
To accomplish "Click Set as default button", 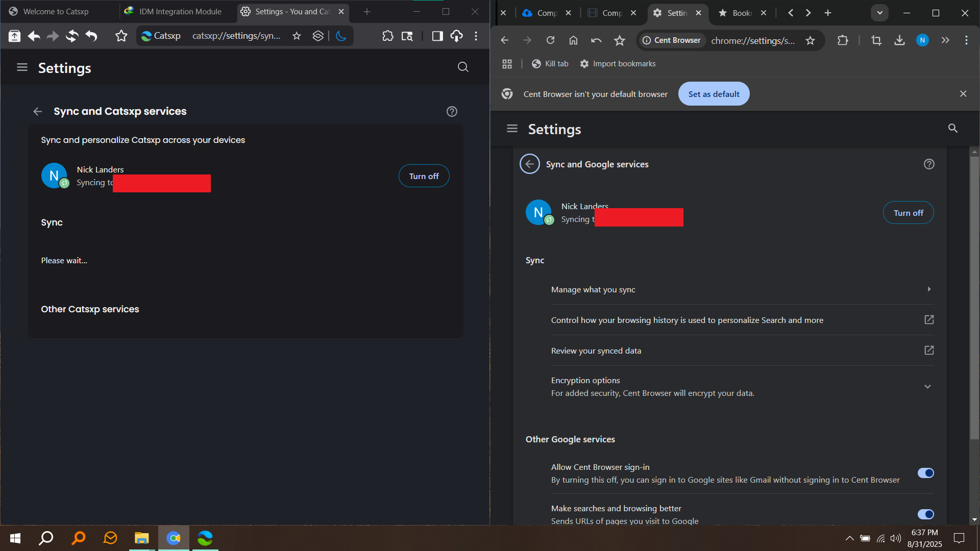I will pyautogui.click(x=714, y=94).
